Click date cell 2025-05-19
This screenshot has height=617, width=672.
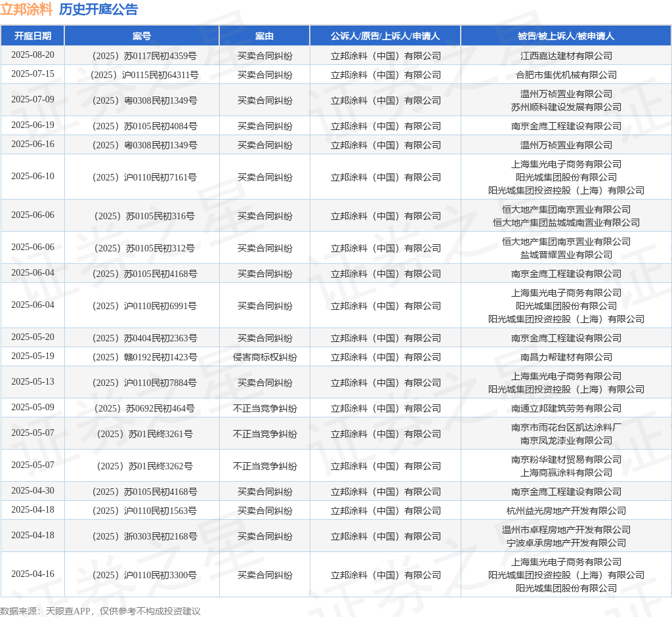pyautogui.click(x=33, y=356)
